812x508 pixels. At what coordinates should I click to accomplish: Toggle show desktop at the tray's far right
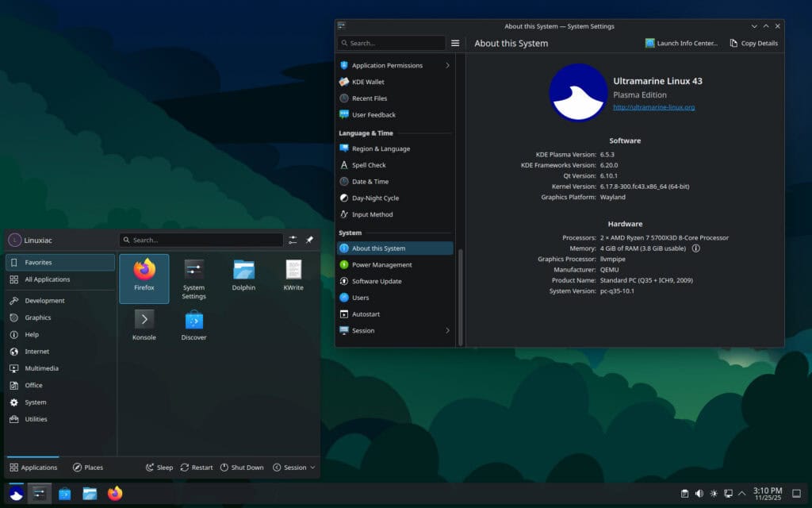[x=796, y=493]
